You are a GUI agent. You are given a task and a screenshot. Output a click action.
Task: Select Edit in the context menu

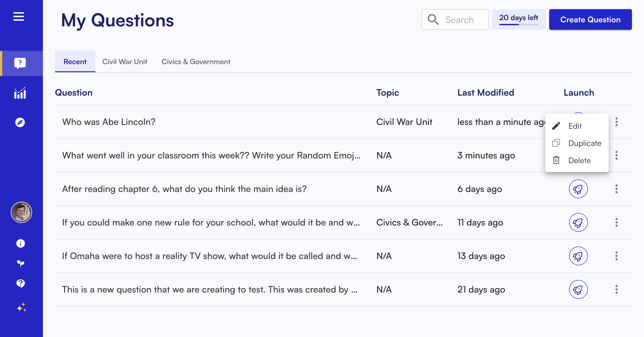click(577, 126)
